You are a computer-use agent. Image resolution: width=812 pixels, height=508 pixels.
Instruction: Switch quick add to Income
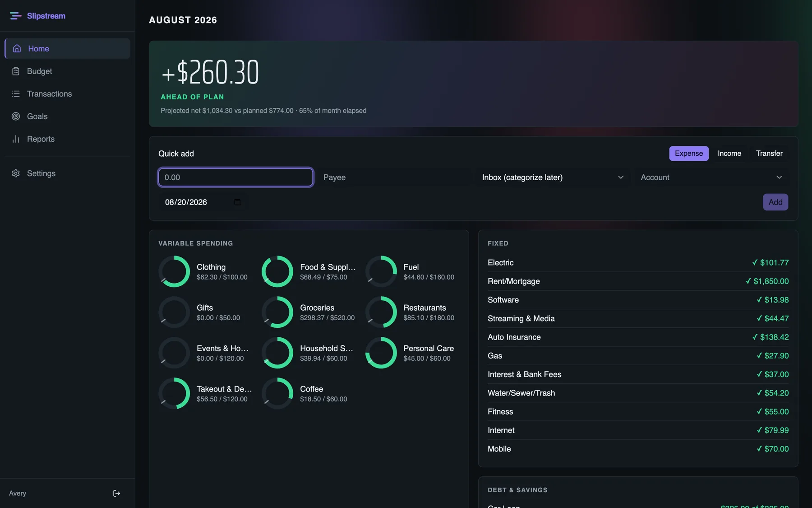tap(729, 153)
